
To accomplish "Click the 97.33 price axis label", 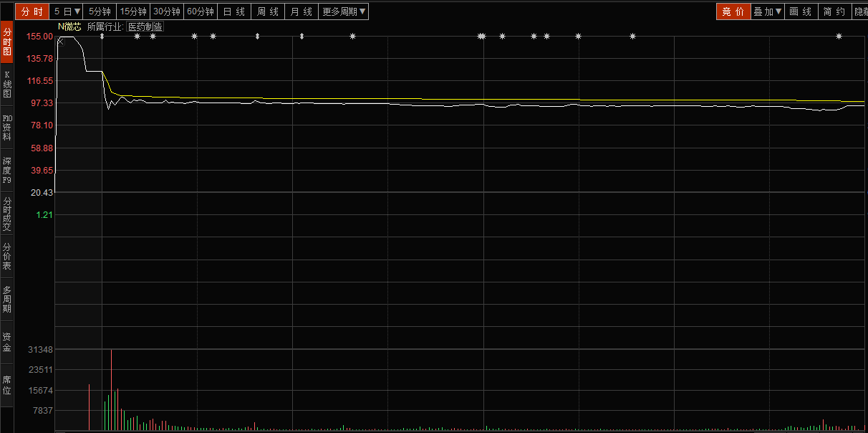I will (42, 103).
